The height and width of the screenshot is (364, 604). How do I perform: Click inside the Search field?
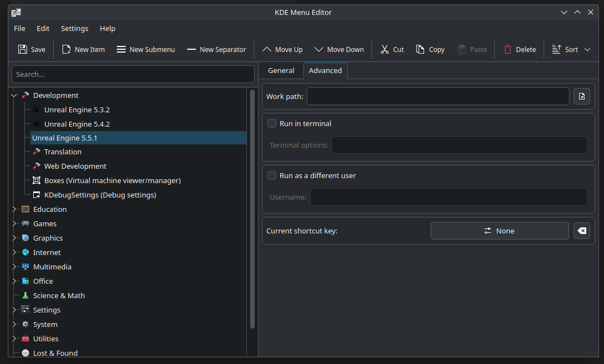[133, 74]
